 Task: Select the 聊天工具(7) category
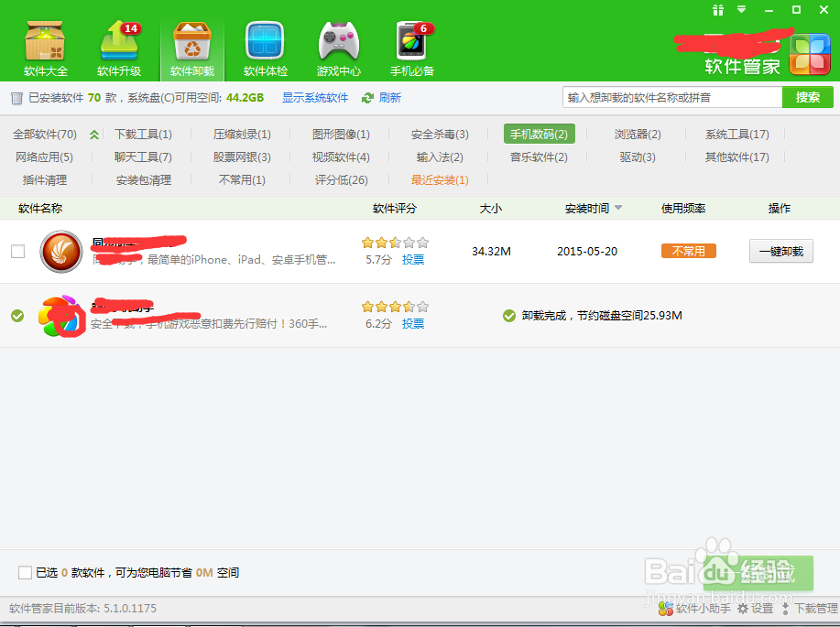pos(144,157)
